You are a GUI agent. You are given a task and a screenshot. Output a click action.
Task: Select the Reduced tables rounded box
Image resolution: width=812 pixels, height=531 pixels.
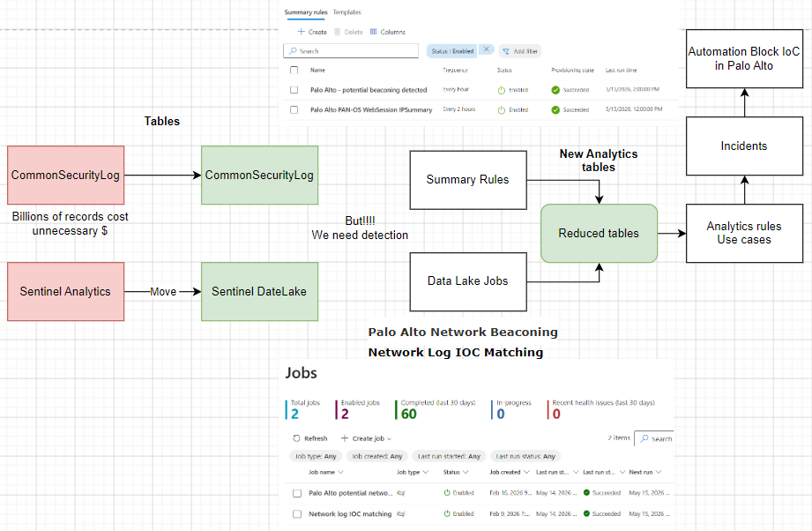click(600, 234)
